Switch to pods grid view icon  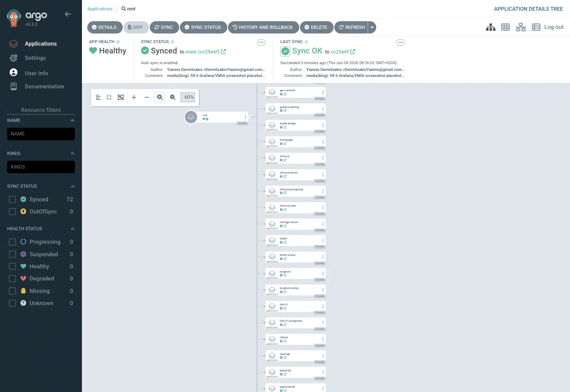506,27
